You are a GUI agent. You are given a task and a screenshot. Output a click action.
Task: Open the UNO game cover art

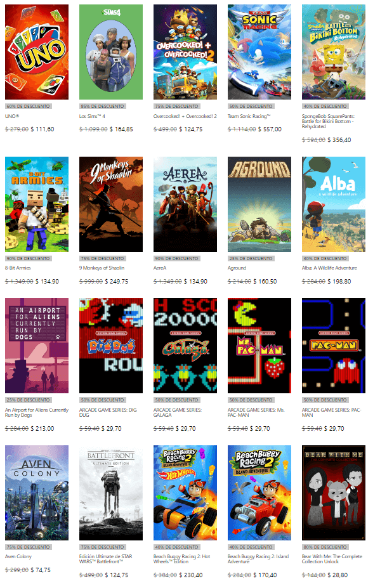click(37, 52)
